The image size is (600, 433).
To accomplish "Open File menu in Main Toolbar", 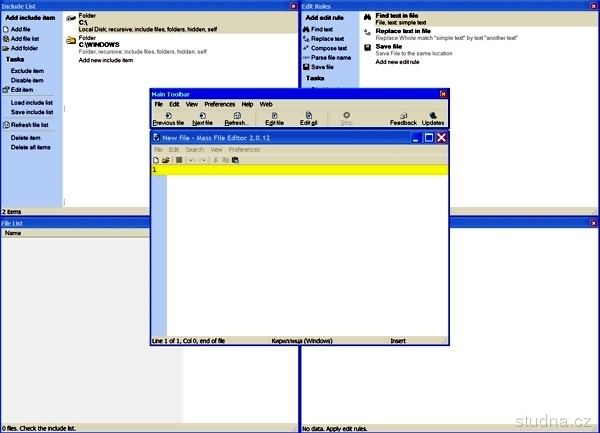I will coord(159,104).
